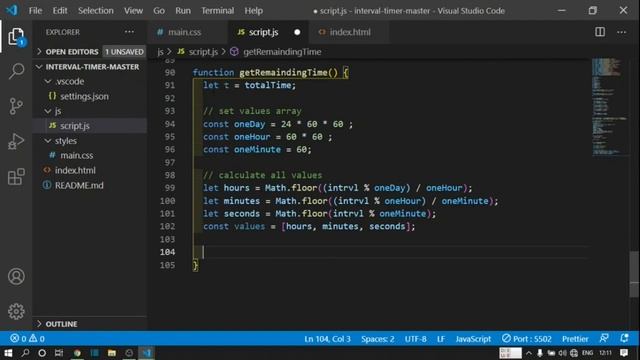
Task: Collapse the js folder
Action: click(48, 111)
